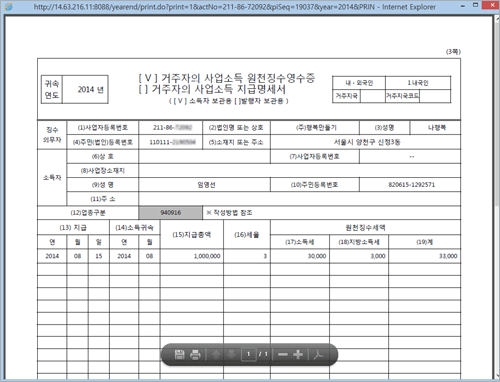Image resolution: width=500 pixels, height=382 pixels.
Task: Click the (17)소득세 column header
Action: coord(299,242)
